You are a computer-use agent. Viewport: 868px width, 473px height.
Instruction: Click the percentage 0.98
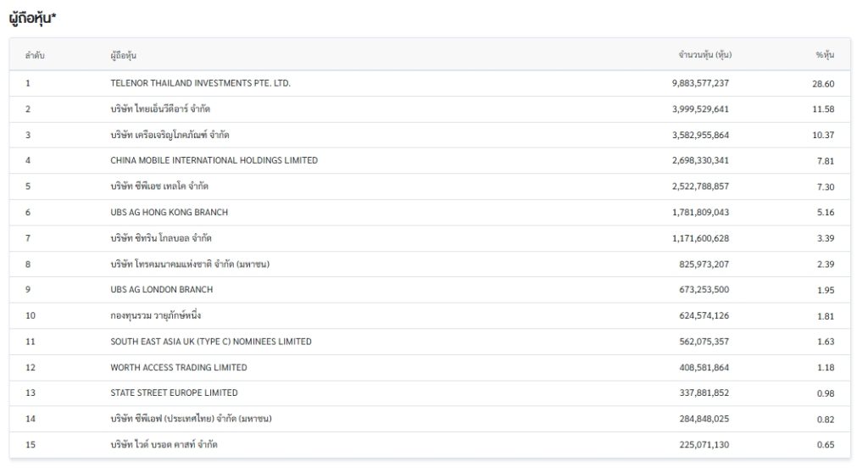826,394
